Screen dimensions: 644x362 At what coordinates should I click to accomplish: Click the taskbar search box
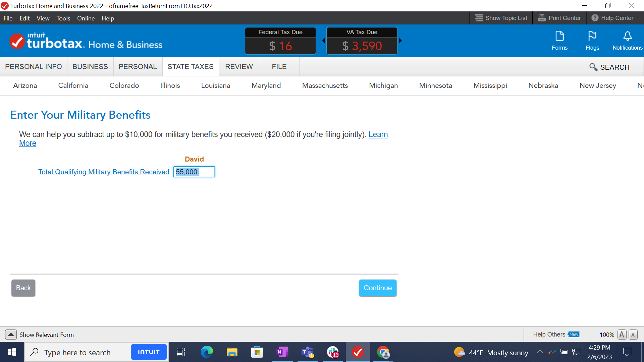(x=77, y=352)
